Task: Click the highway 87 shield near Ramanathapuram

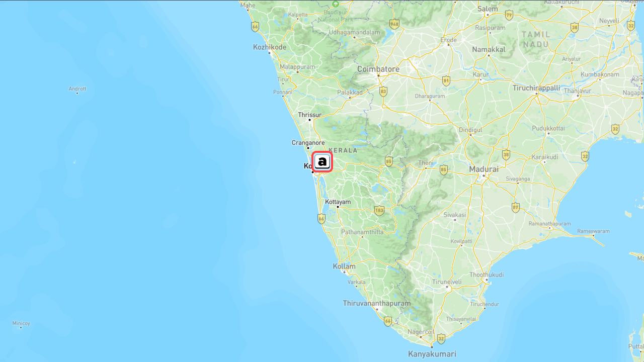Action: click(516, 207)
